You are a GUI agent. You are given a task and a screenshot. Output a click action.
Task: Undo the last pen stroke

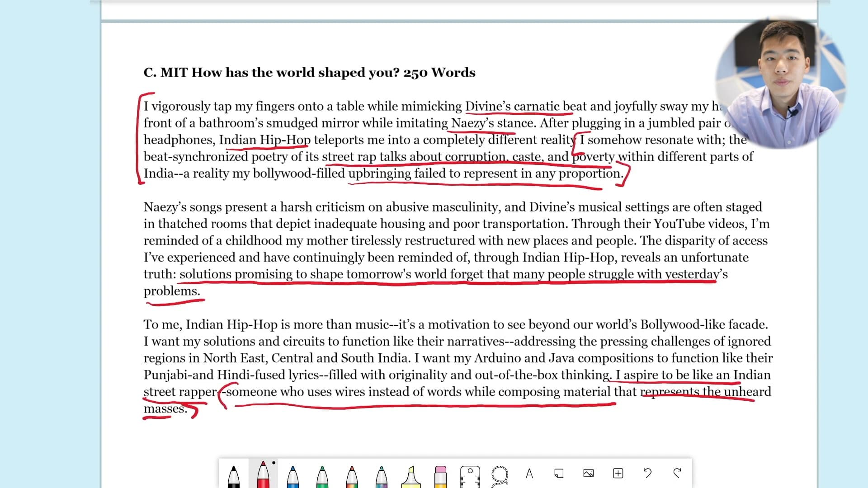tap(647, 473)
